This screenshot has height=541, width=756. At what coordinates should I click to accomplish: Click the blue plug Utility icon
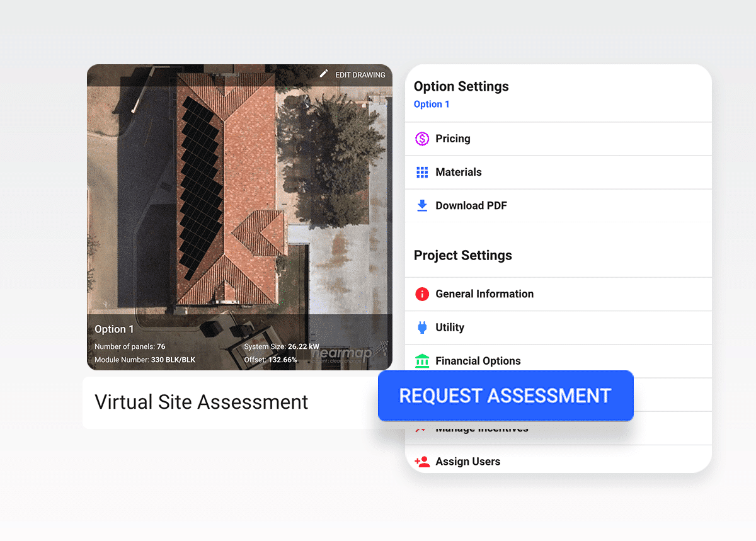tap(422, 327)
